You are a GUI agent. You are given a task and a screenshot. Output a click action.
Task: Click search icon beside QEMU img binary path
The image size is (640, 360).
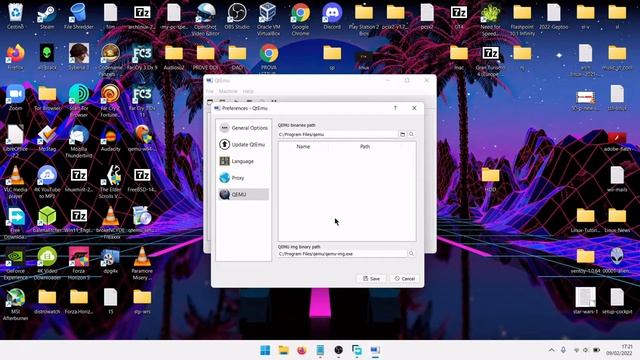(411, 253)
